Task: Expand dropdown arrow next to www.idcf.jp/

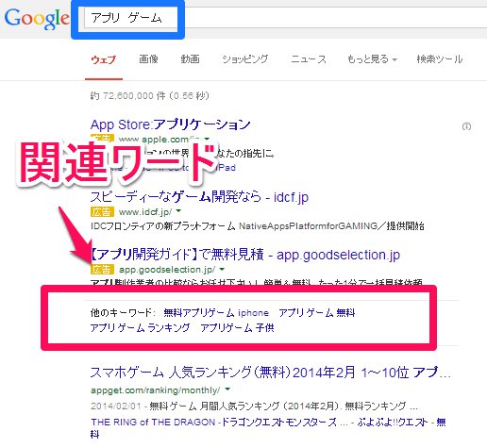Action: click(x=178, y=211)
